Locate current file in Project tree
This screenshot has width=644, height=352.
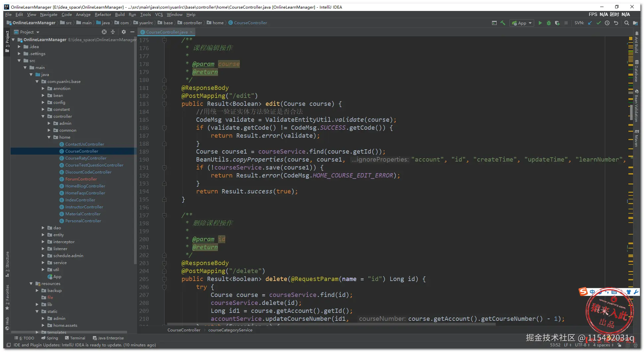click(104, 32)
